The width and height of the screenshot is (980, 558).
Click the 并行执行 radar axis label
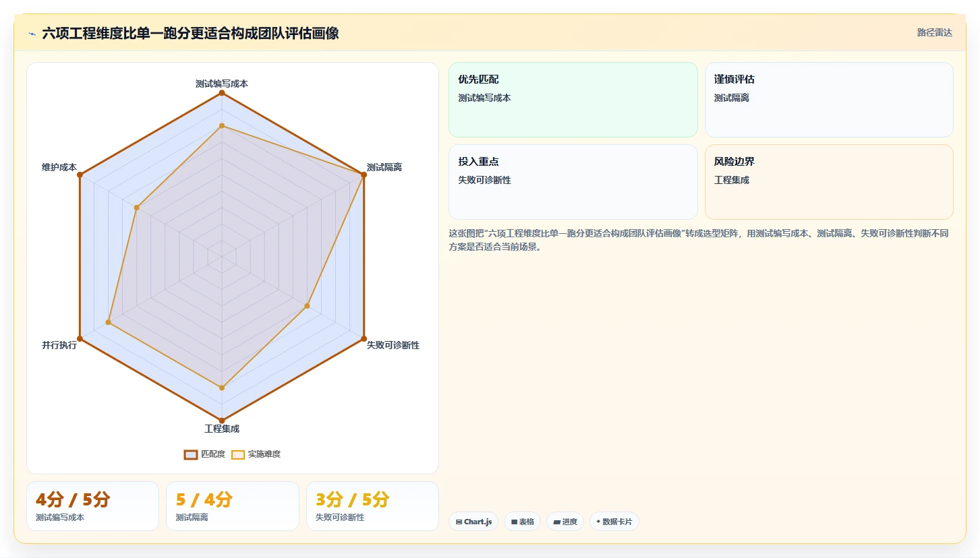59,345
